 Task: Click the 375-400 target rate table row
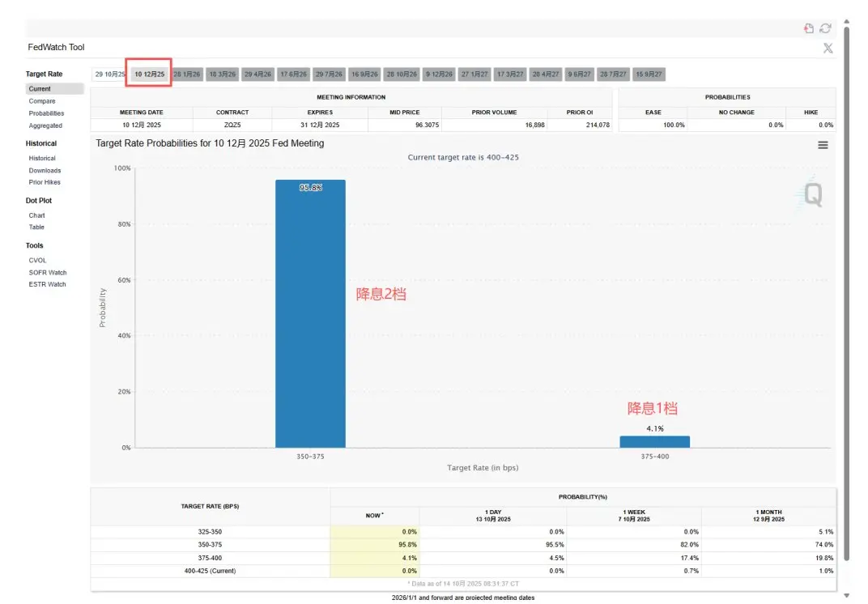(463, 558)
